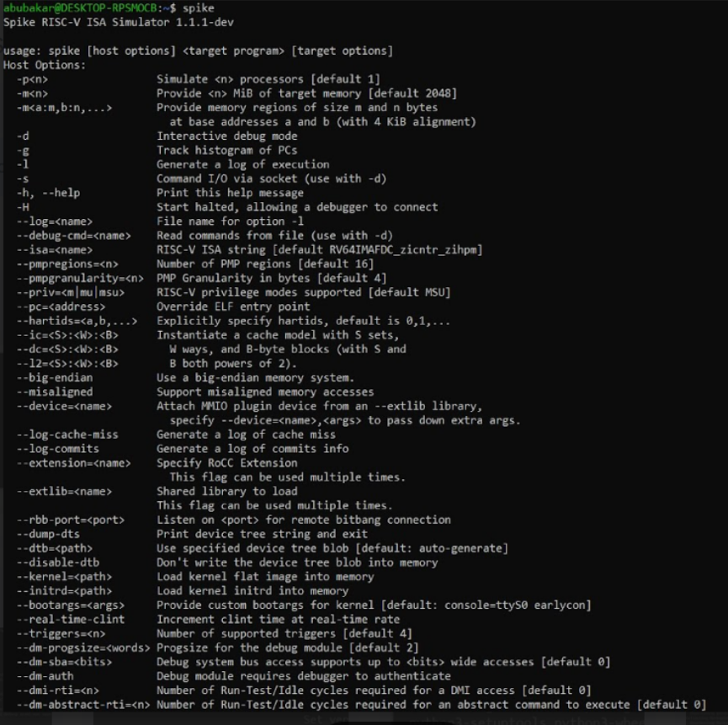Click the --pmpregions=<n> option
728x725 pixels.
[x=67, y=264]
